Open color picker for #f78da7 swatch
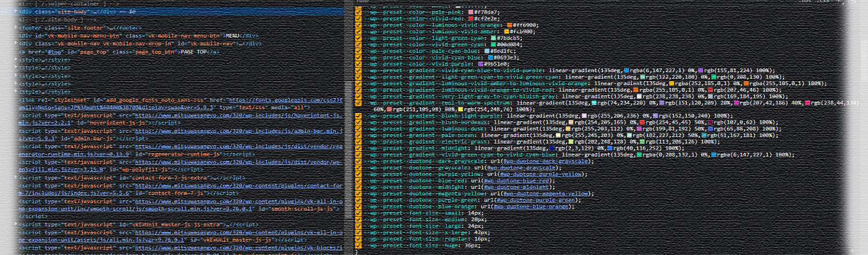 click(x=470, y=12)
